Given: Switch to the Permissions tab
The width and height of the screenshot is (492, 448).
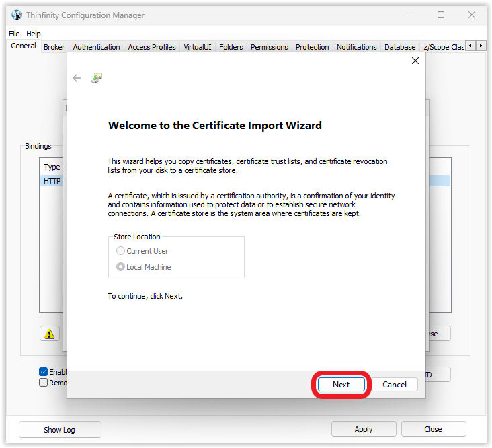Looking at the screenshot, I should [270, 47].
